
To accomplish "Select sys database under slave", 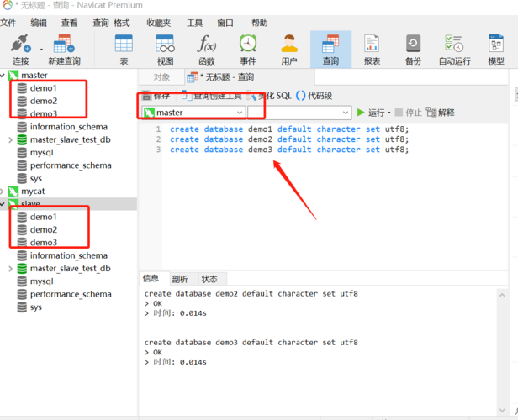I will [35, 307].
